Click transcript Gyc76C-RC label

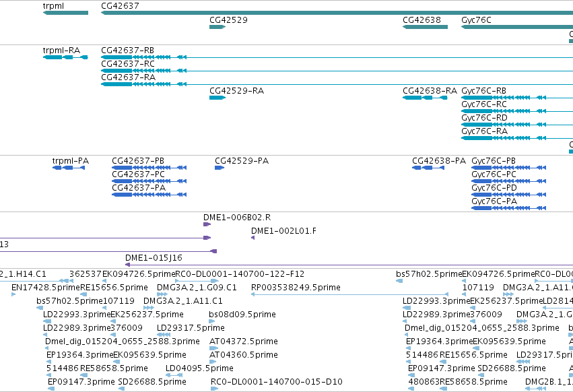click(x=484, y=104)
